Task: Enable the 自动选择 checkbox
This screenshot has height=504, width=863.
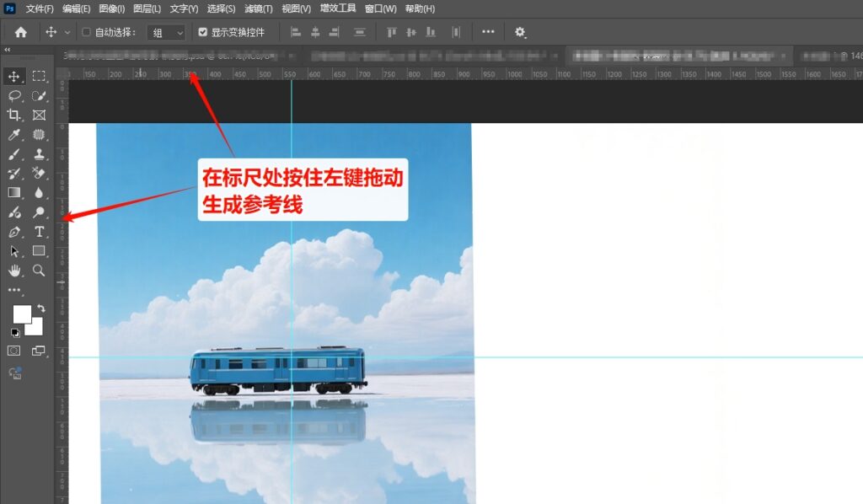Action: (88, 32)
